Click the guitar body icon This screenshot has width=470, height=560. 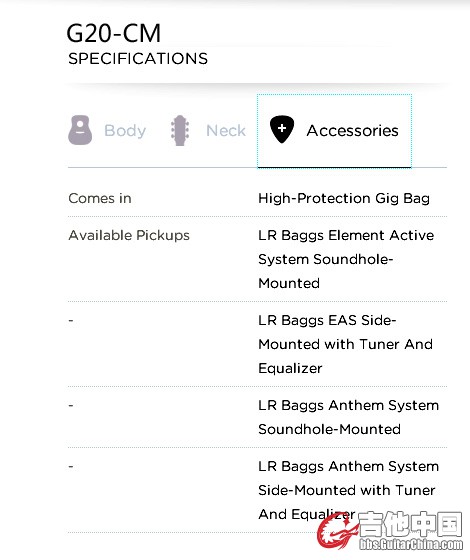80,130
